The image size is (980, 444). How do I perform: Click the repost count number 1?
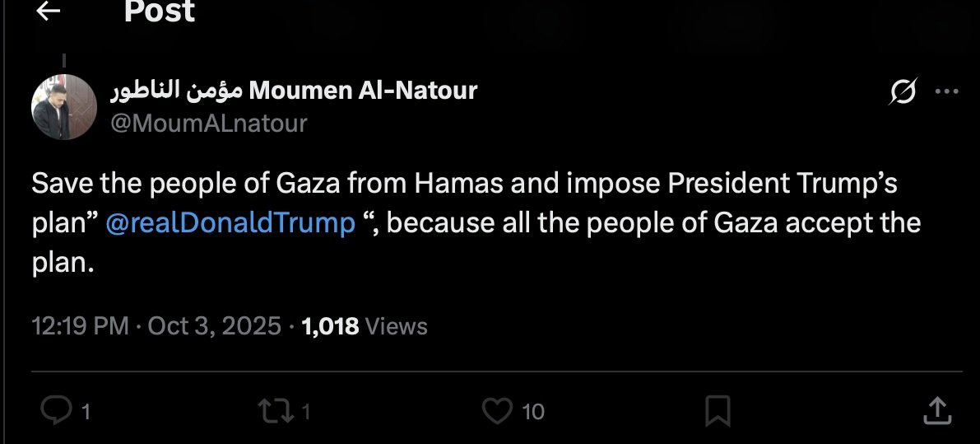pos(305,412)
